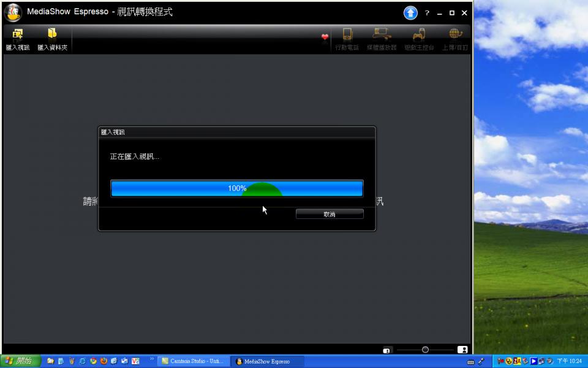Image resolution: width=588 pixels, height=368 pixels.
Task: Expand the quick launch overflow chevron
Action: [152, 359]
